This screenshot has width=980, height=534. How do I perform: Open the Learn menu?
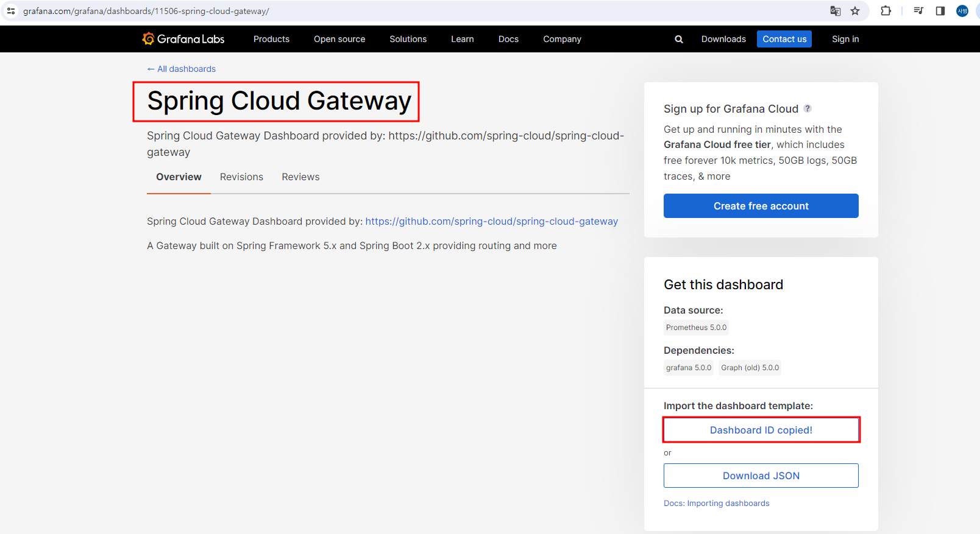coord(462,39)
